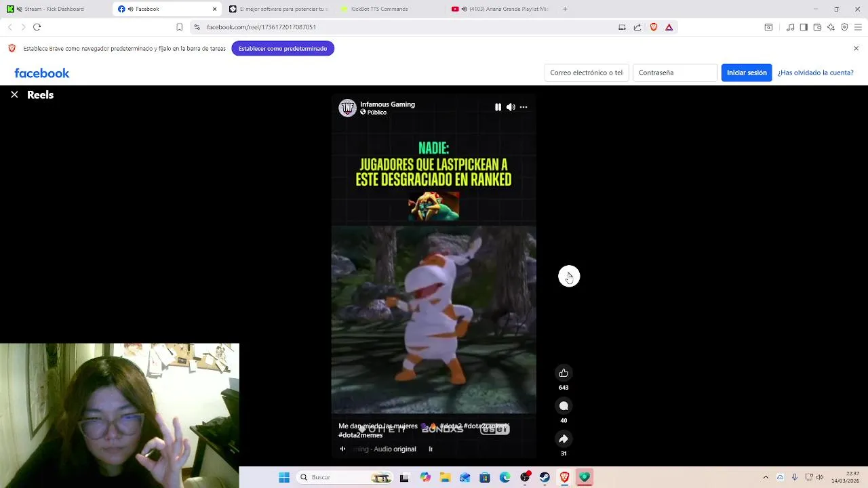Screen dimensions: 868x488
Task: Click Establecer como predeterminado button
Action: coord(283,49)
